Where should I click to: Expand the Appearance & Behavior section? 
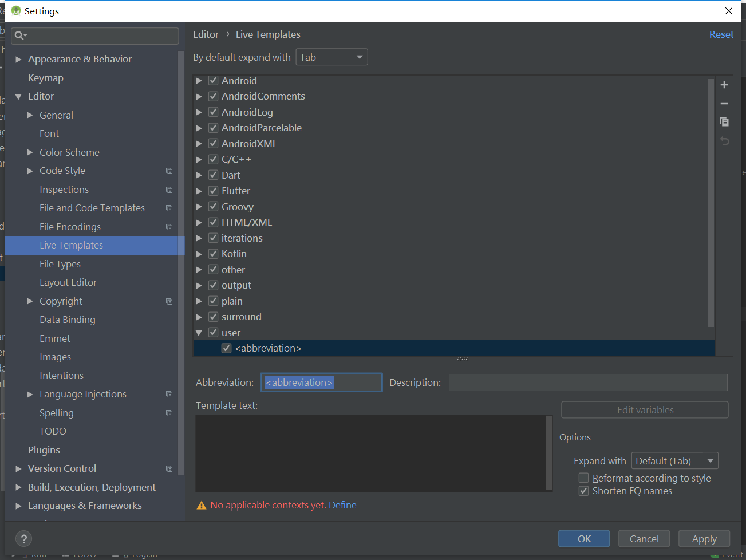pos(18,59)
